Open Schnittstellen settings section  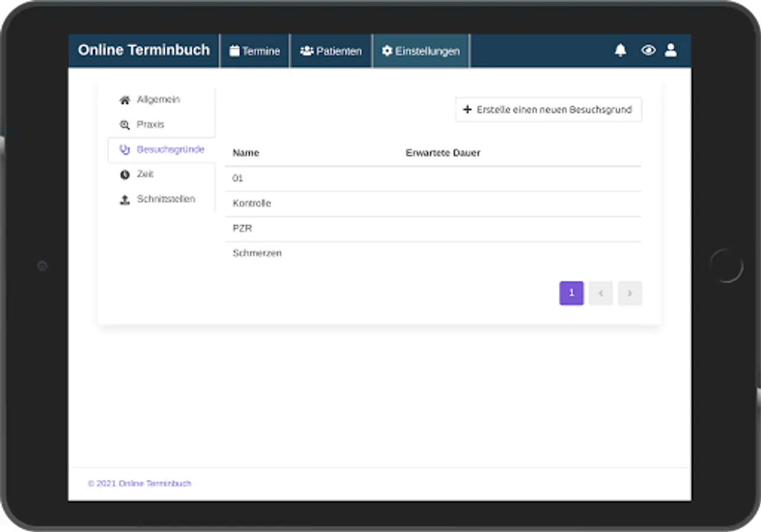[161, 199]
